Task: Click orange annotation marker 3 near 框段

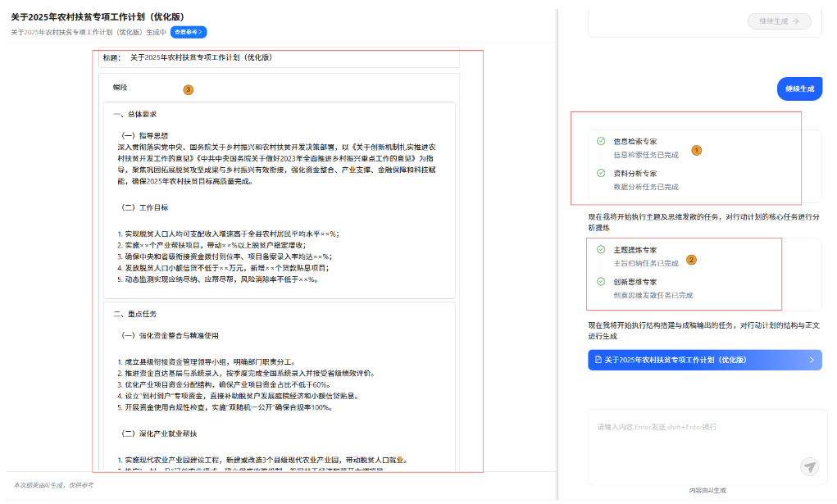Action: (188, 89)
